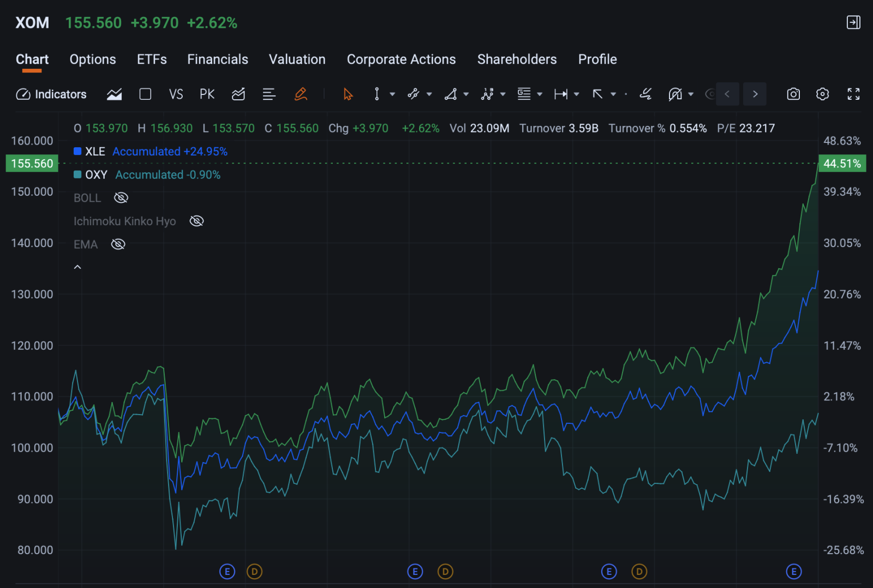Screen dimensions: 873x588
Task: Go to the Financials tab
Action: click(218, 59)
